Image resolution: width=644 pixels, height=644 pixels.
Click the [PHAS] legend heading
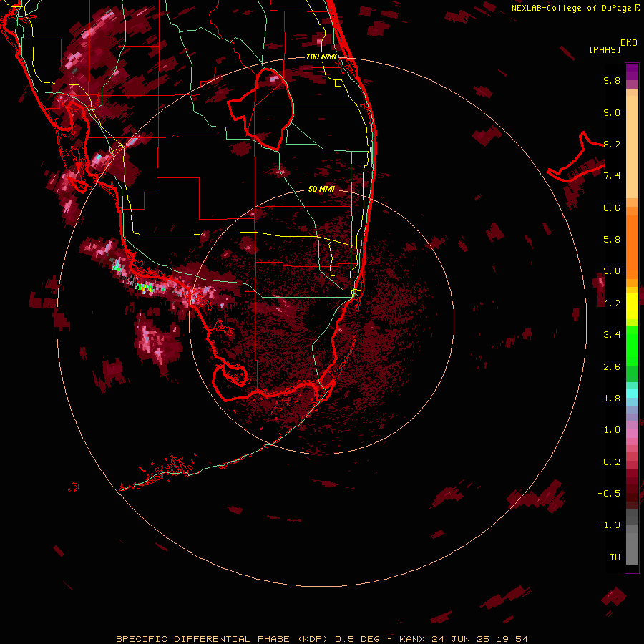click(605, 49)
